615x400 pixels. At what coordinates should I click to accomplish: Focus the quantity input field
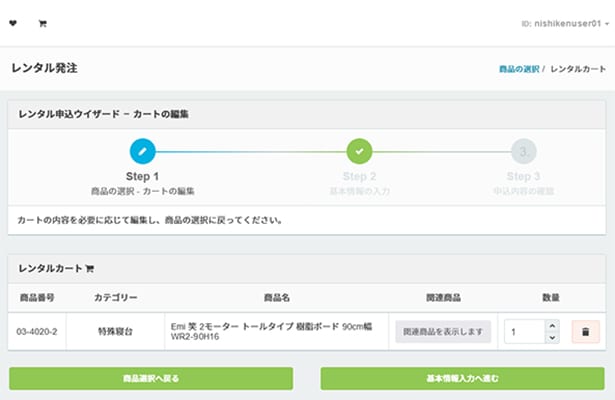point(525,332)
